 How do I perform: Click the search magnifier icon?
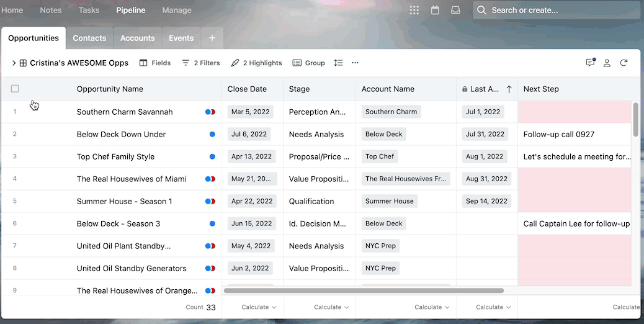[x=481, y=11]
